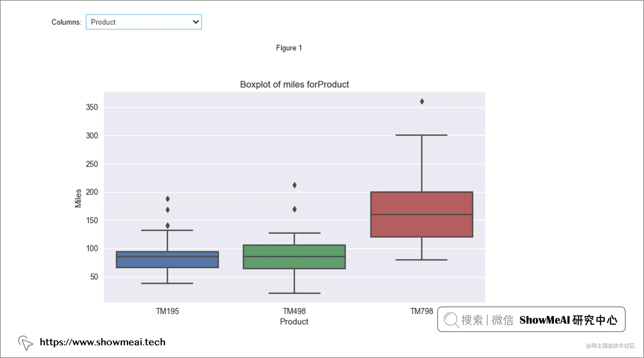Click the TM498 outlier diamond near 170

[294, 209]
